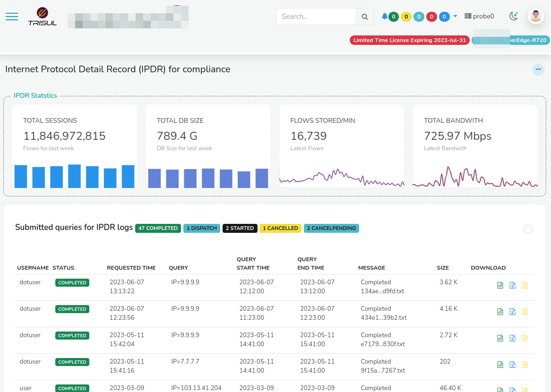Select the probe0 context selector

pos(479,16)
